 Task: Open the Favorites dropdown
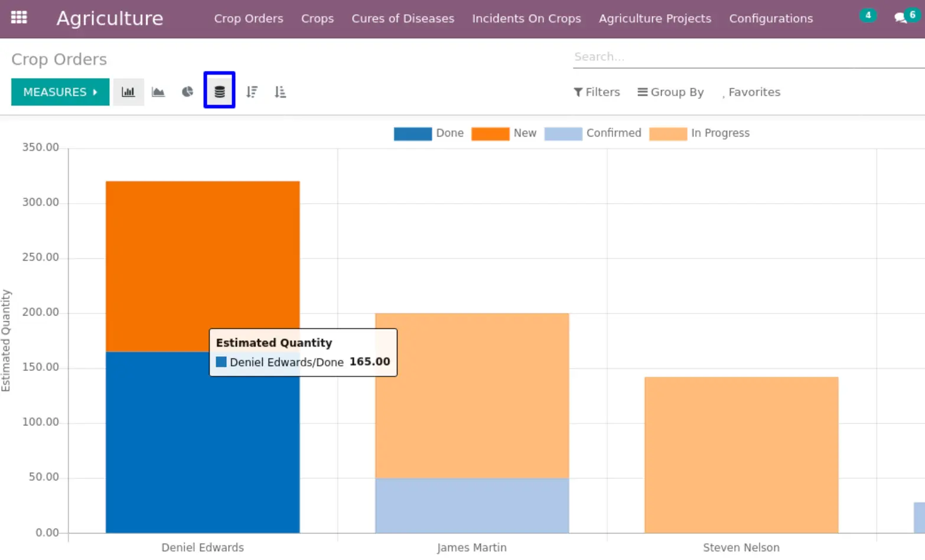pos(751,92)
